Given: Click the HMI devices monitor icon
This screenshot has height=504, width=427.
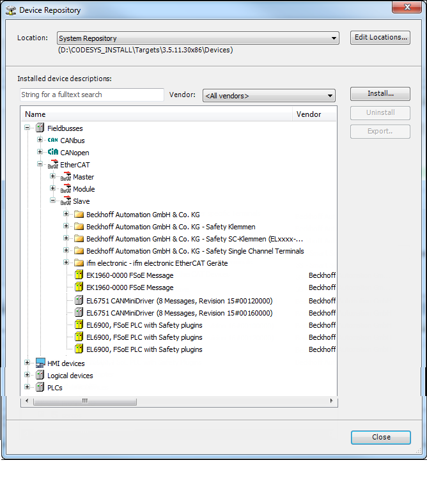Looking at the screenshot, I should click(x=40, y=363).
